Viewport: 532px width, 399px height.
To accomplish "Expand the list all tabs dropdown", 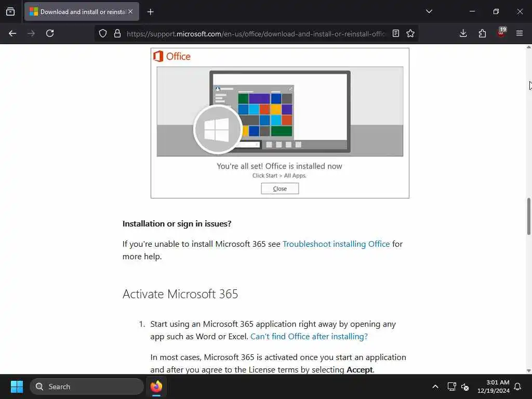I will tap(429, 11).
